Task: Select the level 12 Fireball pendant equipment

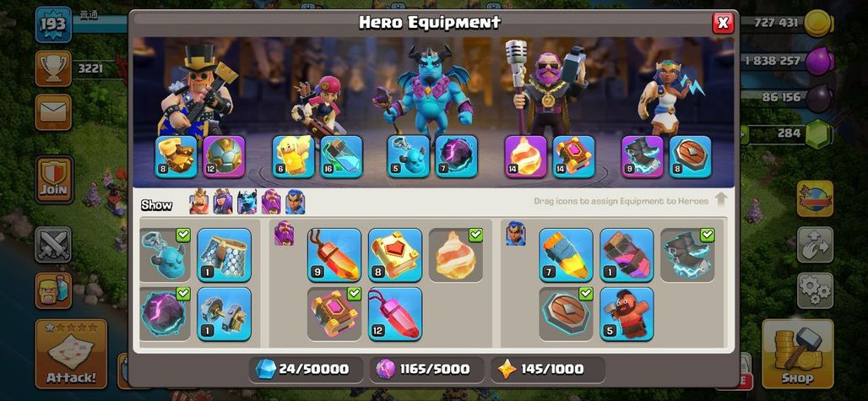Action: [395, 313]
